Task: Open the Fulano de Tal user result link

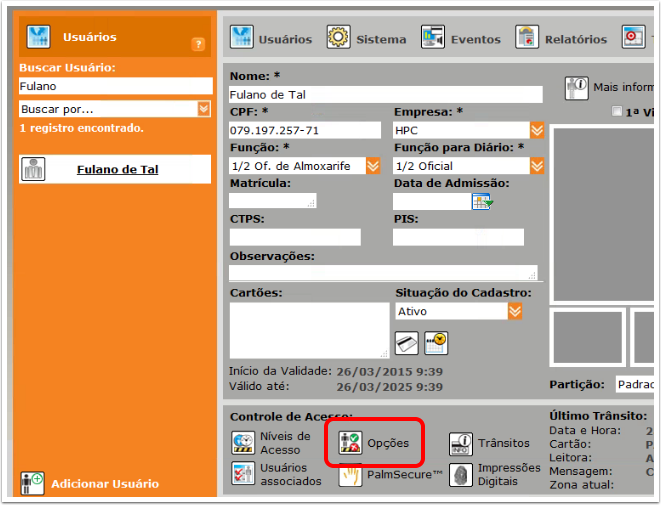Action: 117,169
